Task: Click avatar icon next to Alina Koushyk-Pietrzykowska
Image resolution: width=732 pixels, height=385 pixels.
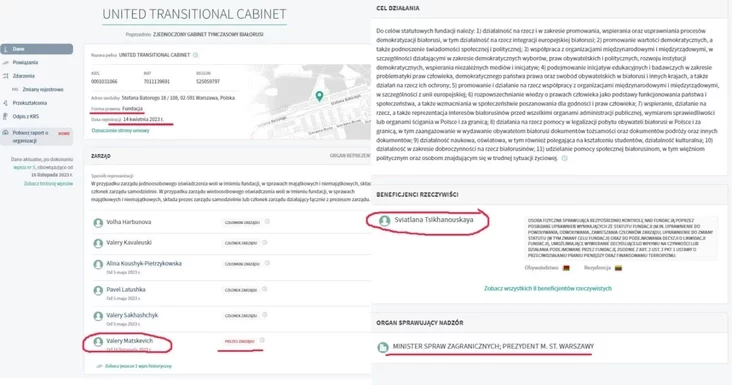Action: (98, 265)
